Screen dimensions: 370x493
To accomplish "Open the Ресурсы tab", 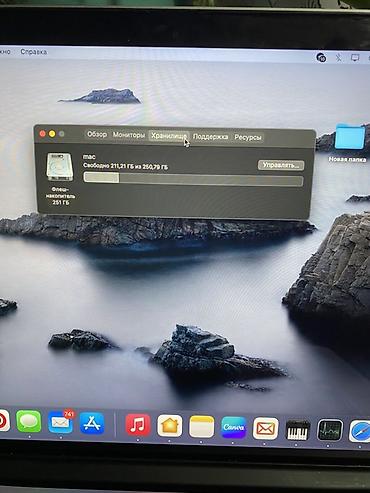I will pyautogui.click(x=248, y=137).
